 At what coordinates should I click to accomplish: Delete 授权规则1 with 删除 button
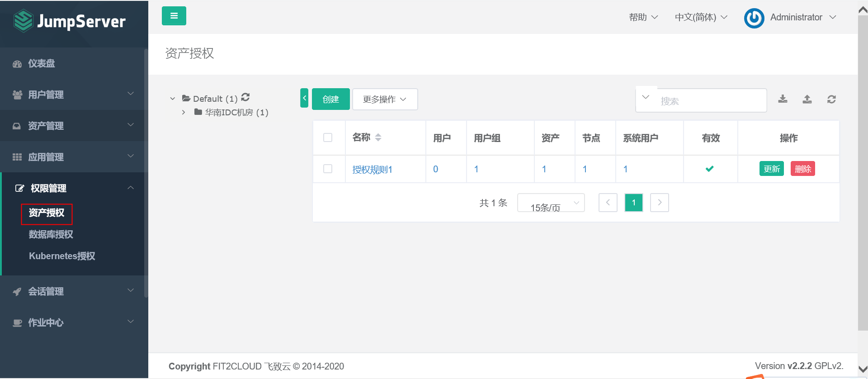pyautogui.click(x=802, y=169)
